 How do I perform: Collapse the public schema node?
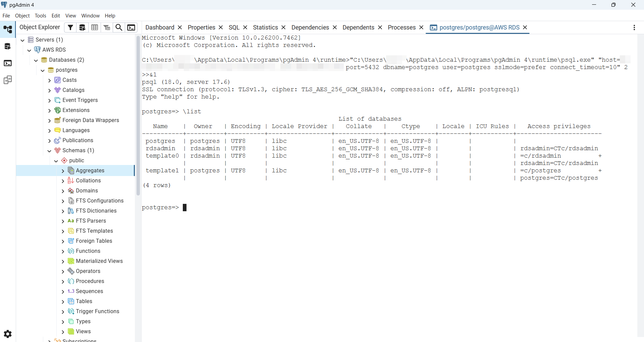click(56, 161)
